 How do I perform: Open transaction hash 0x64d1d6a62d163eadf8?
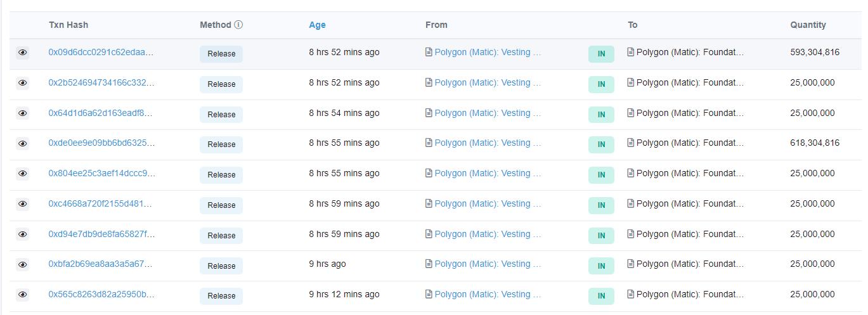101,113
